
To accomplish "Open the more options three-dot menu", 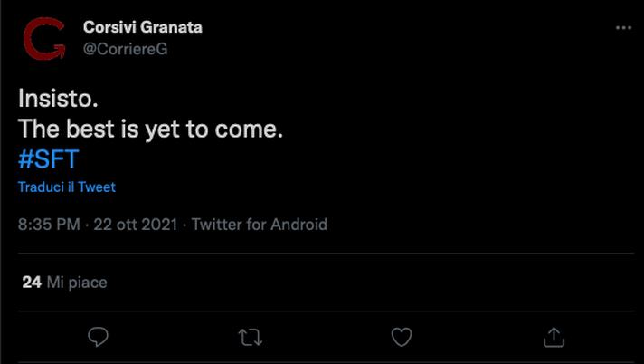I will (623, 28).
